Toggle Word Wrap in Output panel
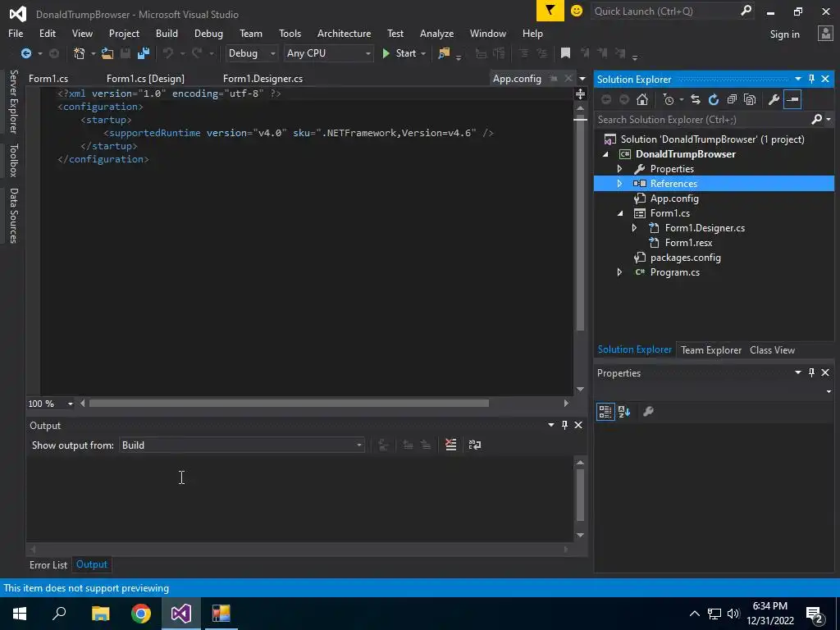Image resolution: width=840 pixels, height=630 pixels. (475, 445)
